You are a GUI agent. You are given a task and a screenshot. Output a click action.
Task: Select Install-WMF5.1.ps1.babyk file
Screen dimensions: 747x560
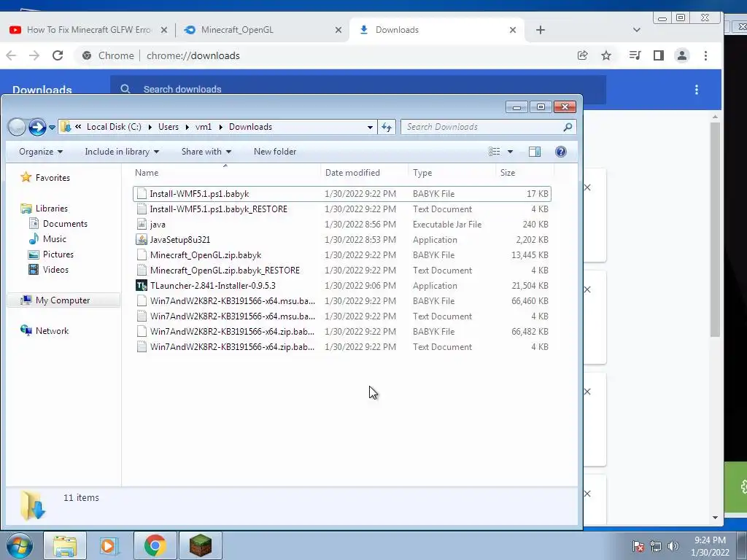pyautogui.click(x=342, y=194)
